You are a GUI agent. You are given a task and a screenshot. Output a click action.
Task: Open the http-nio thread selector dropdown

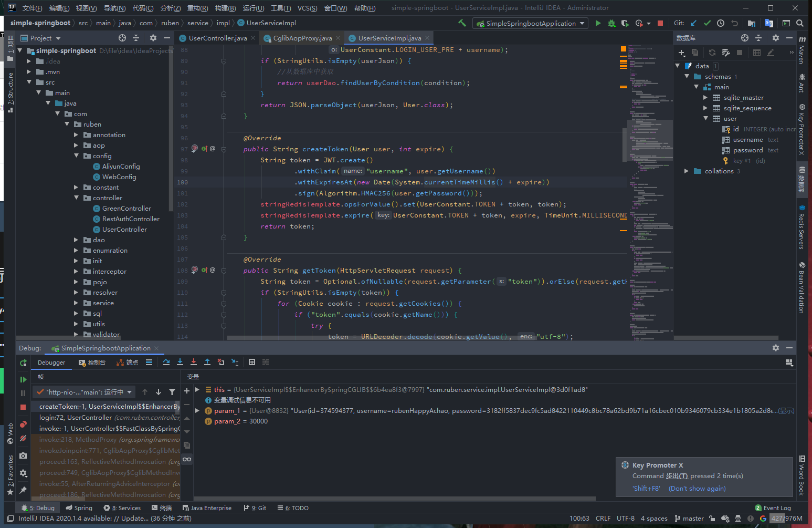tap(84, 392)
